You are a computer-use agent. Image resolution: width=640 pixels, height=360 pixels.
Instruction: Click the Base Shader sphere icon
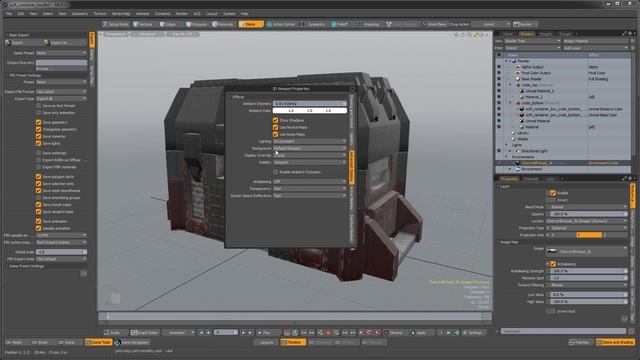tap(518, 79)
